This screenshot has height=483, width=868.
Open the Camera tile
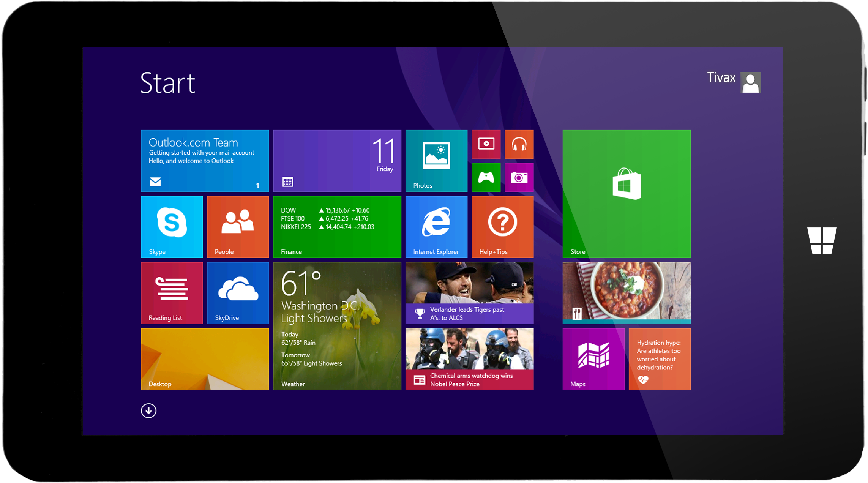[519, 177]
